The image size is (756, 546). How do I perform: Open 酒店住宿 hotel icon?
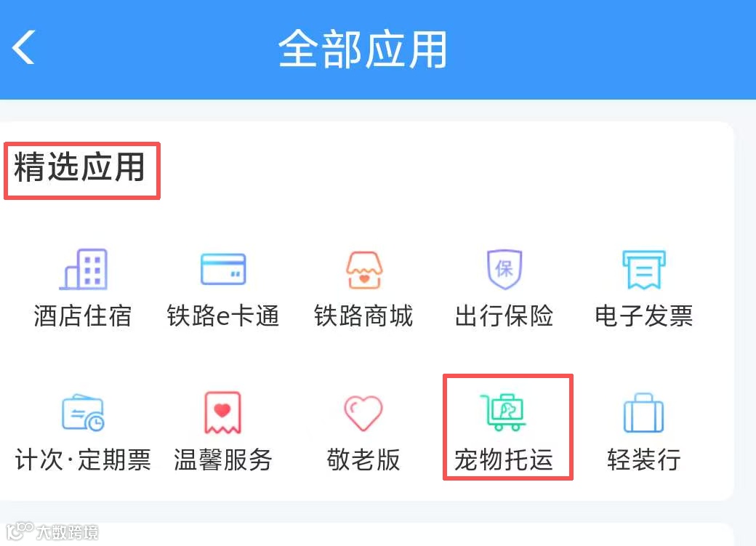84,269
